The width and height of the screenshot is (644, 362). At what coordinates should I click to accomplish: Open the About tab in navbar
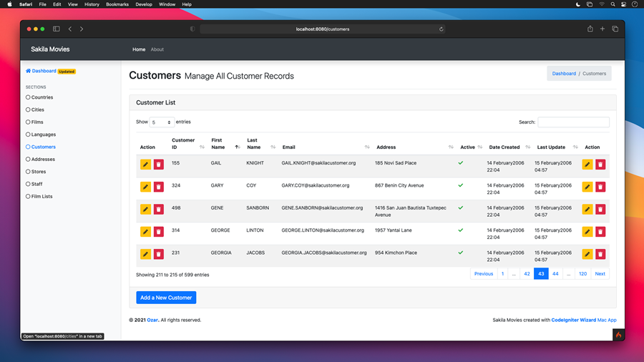(157, 49)
